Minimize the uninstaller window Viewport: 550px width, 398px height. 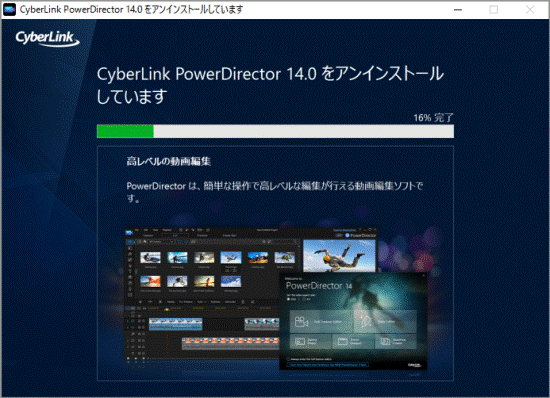pyautogui.click(x=458, y=9)
